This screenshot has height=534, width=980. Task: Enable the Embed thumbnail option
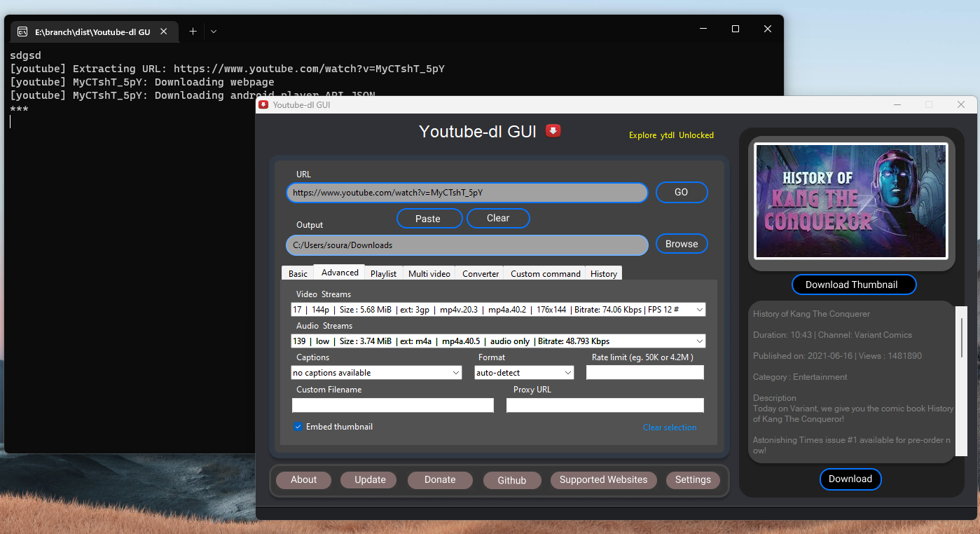pyautogui.click(x=298, y=426)
